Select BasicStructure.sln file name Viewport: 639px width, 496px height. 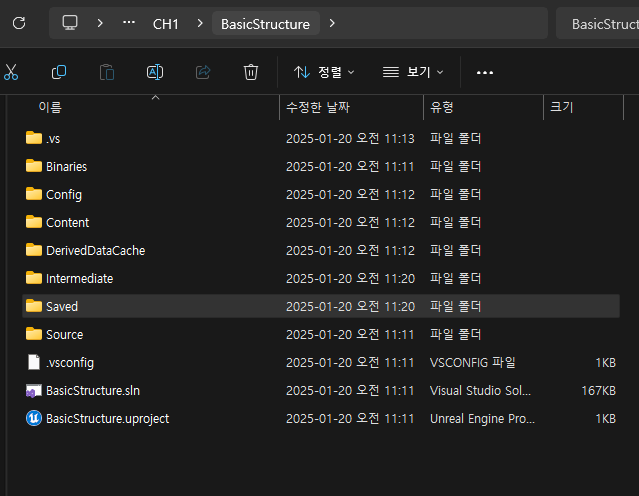click(93, 391)
